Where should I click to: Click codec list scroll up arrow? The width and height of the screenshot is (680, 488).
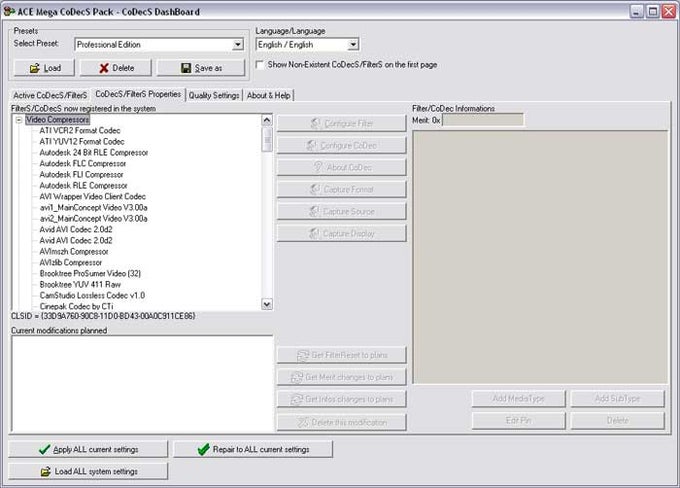click(267, 120)
